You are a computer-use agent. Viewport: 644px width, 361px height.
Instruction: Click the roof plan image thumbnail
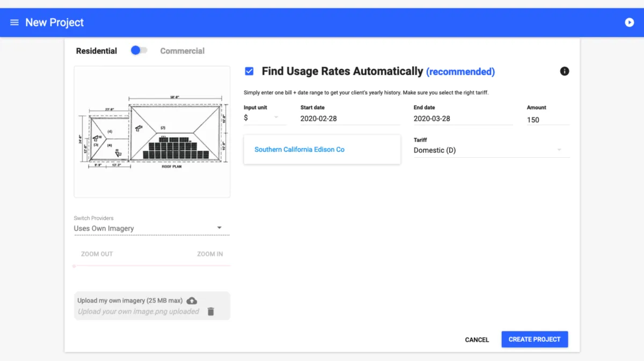coord(152,132)
